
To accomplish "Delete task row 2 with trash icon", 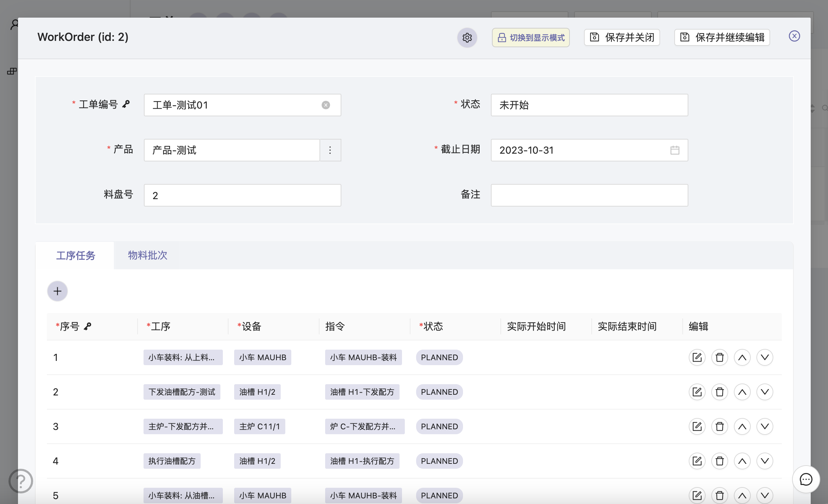I will coord(719,392).
